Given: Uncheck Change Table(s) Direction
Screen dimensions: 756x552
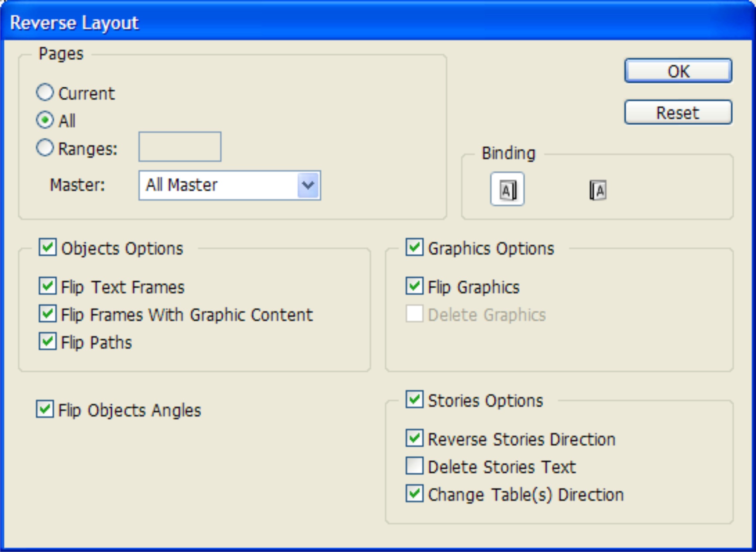Looking at the screenshot, I should point(415,494).
